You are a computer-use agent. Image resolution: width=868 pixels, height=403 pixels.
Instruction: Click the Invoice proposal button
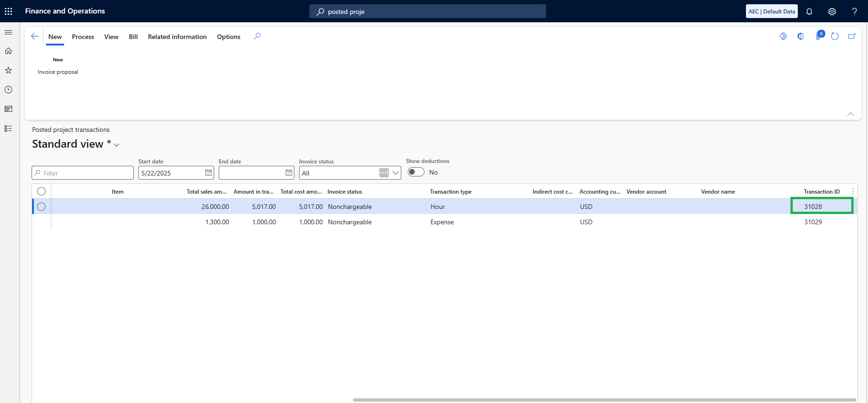(x=58, y=72)
